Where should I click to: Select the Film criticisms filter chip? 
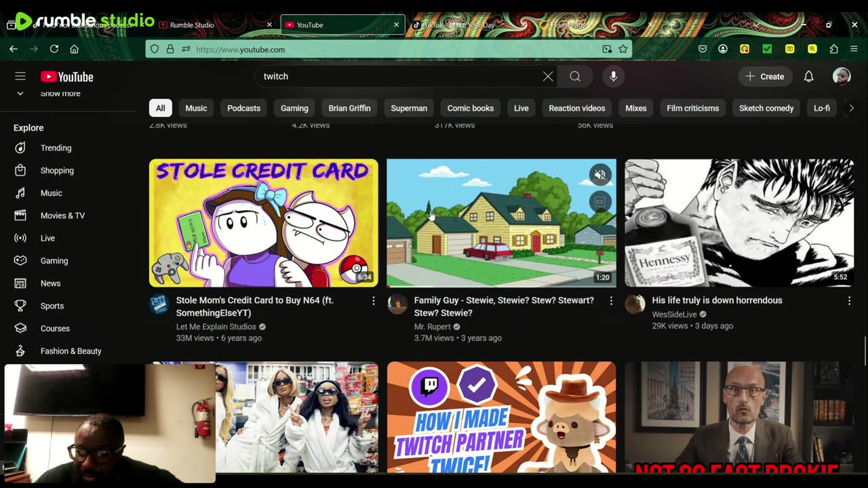pyautogui.click(x=692, y=108)
